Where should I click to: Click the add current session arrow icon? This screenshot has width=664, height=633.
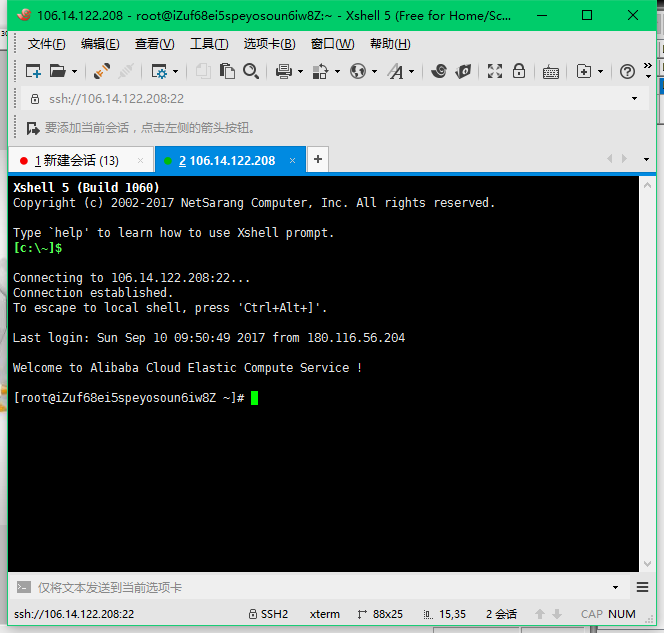pyautogui.click(x=33, y=128)
